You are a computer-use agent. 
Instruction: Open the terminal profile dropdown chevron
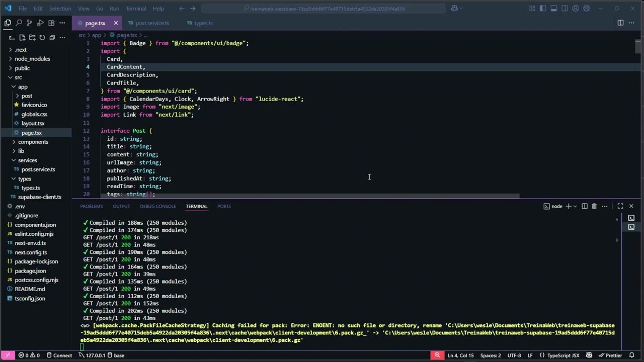click(575, 206)
